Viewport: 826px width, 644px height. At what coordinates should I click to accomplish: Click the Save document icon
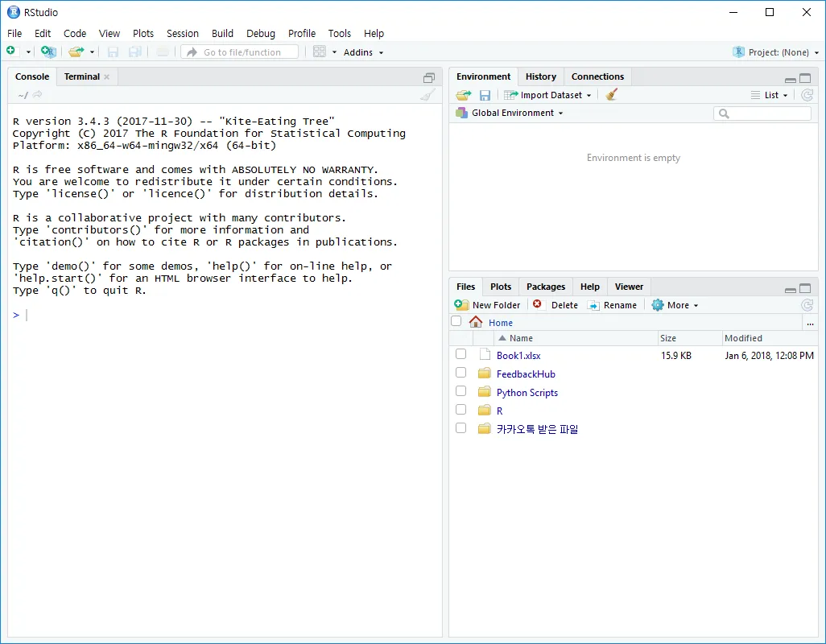click(x=113, y=52)
